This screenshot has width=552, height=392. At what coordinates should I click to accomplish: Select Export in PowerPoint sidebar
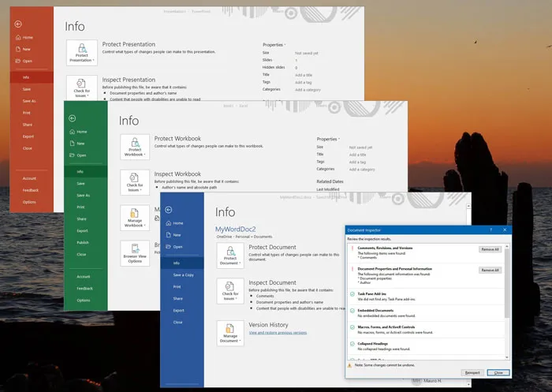28,136
